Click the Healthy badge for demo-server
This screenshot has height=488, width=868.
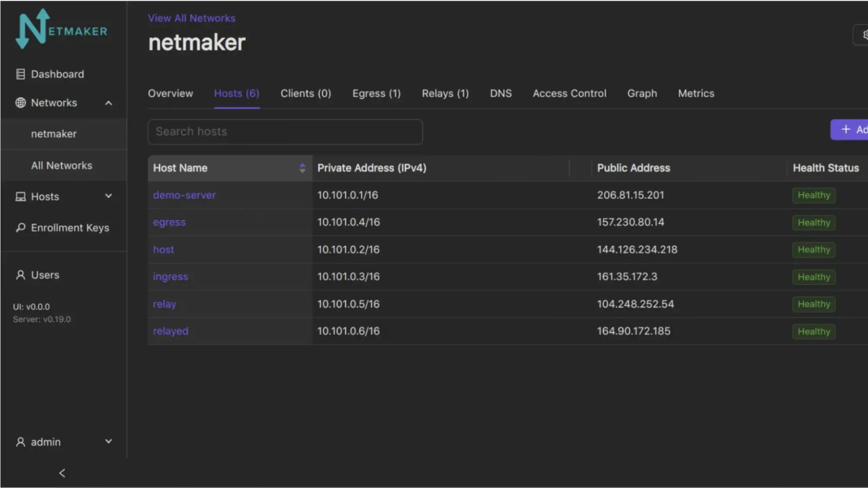pyautogui.click(x=813, y=195)
